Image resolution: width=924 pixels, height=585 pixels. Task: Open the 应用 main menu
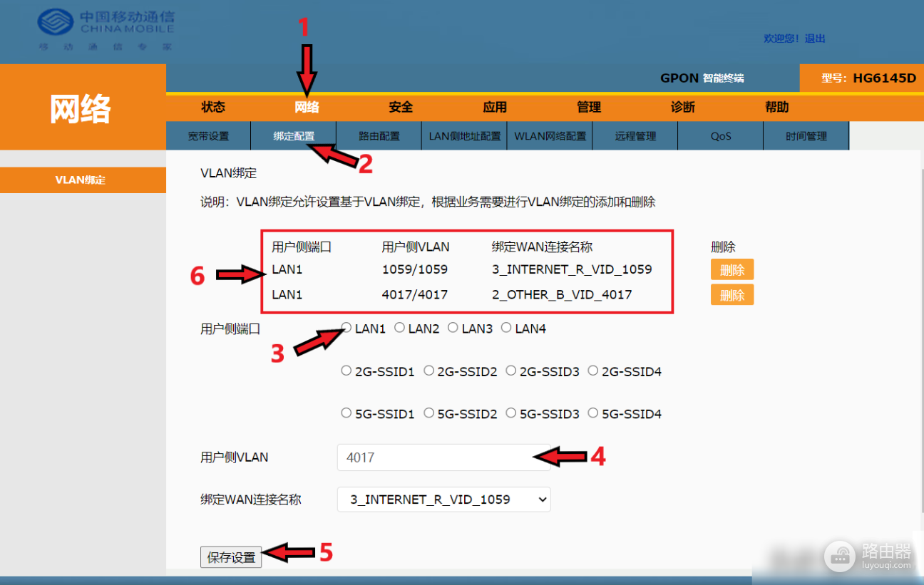tap(495, 107)
